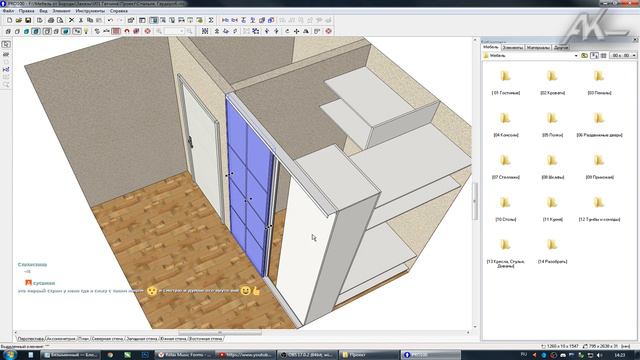
Task: Open print preview from the toolbar
Action: point(60,20)
